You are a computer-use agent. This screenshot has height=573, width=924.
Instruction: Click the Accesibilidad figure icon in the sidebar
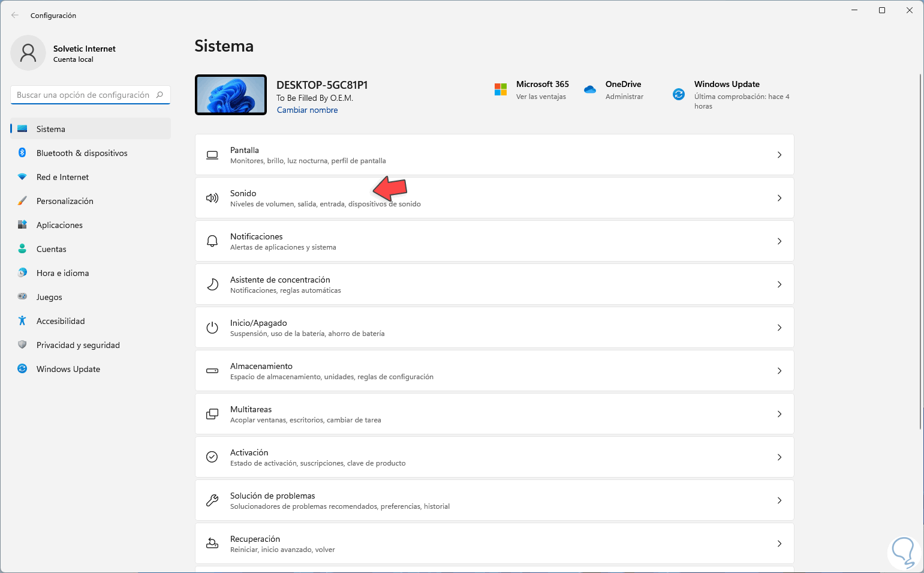point(22,321)
